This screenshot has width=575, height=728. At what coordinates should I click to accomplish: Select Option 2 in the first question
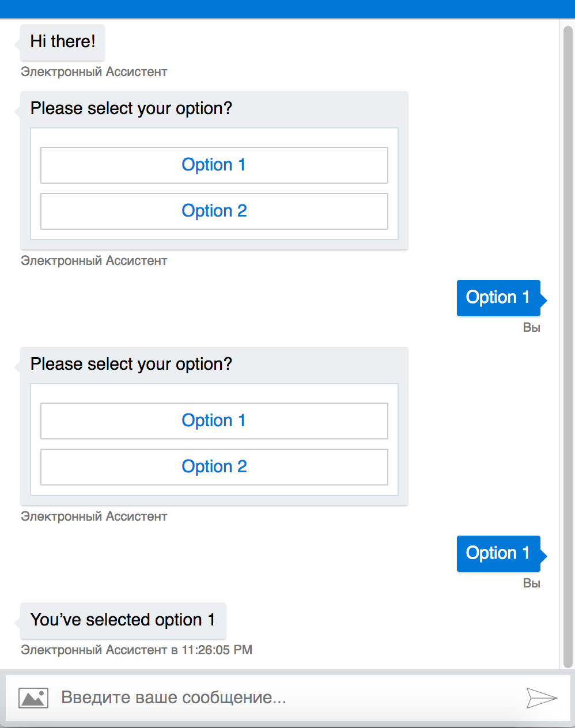point(214,211)
